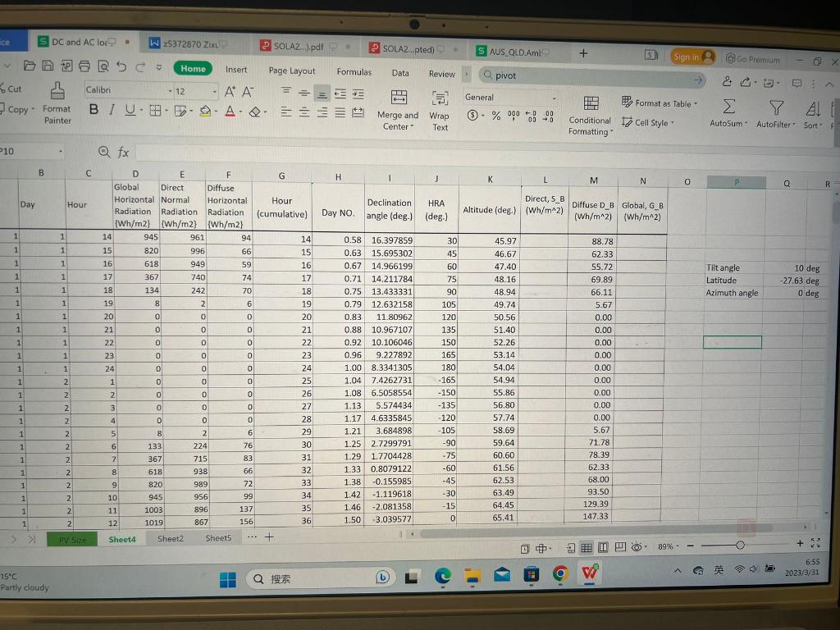Viewport: 840px width, 630px height.
Task: Click Go Premium
Action: [x=753, y=59]
